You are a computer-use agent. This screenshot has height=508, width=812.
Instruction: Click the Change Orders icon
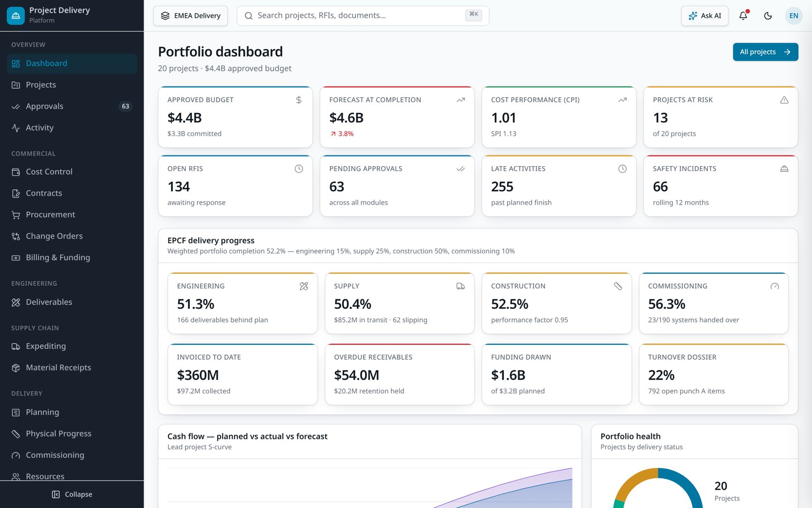click(16, 236)
